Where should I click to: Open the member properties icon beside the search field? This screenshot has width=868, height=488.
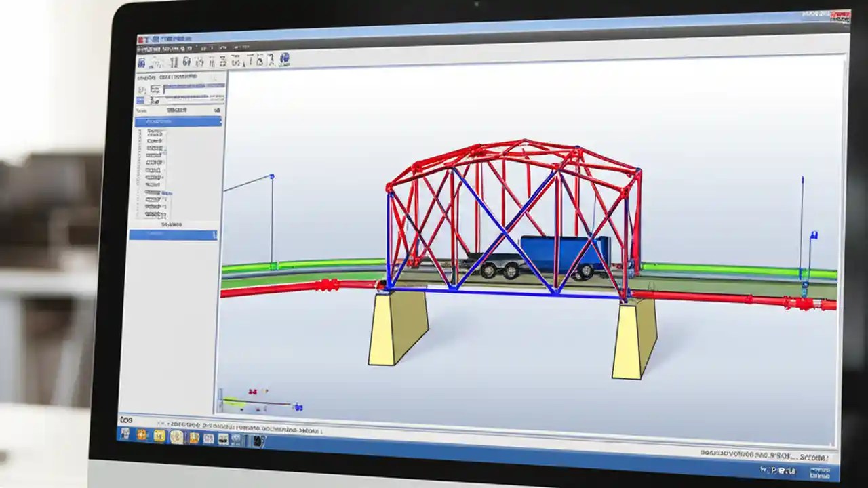(x=157, y=89)
